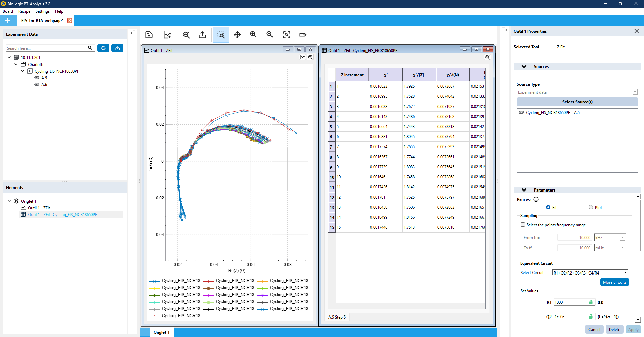The image size is (644, 337).
Task: Select the Fit process radio button
Action: 548,207
